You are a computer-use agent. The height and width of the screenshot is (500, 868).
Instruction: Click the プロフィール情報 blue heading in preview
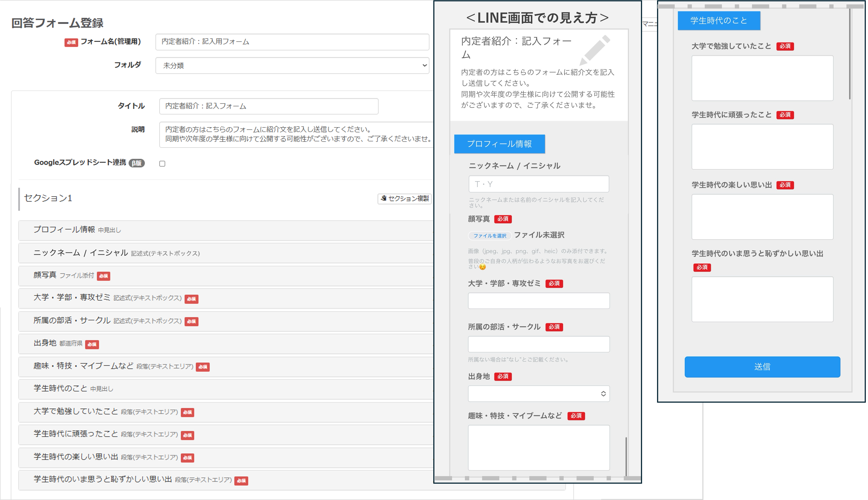(x=500, y=144)
